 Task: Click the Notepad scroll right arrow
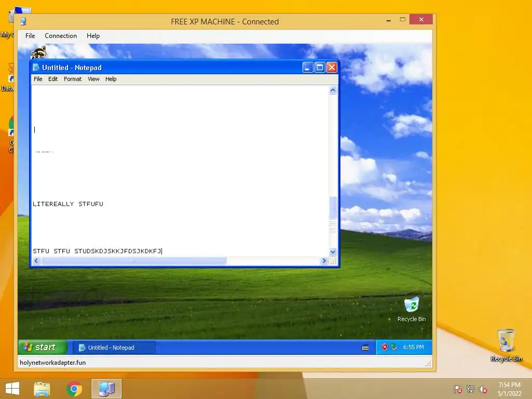click(324, 261)
